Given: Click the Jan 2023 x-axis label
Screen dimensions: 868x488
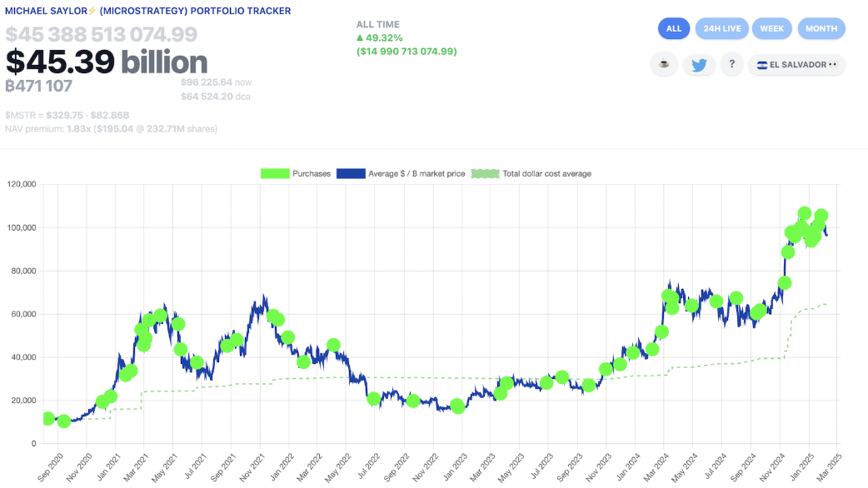Looking at the screenshot, I should point(454,467).
